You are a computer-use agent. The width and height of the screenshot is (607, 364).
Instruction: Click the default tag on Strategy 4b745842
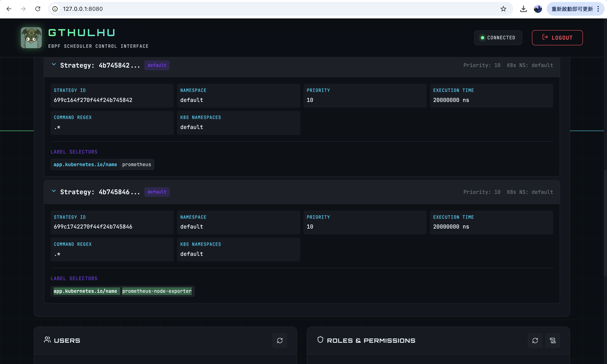click(157, 65)
